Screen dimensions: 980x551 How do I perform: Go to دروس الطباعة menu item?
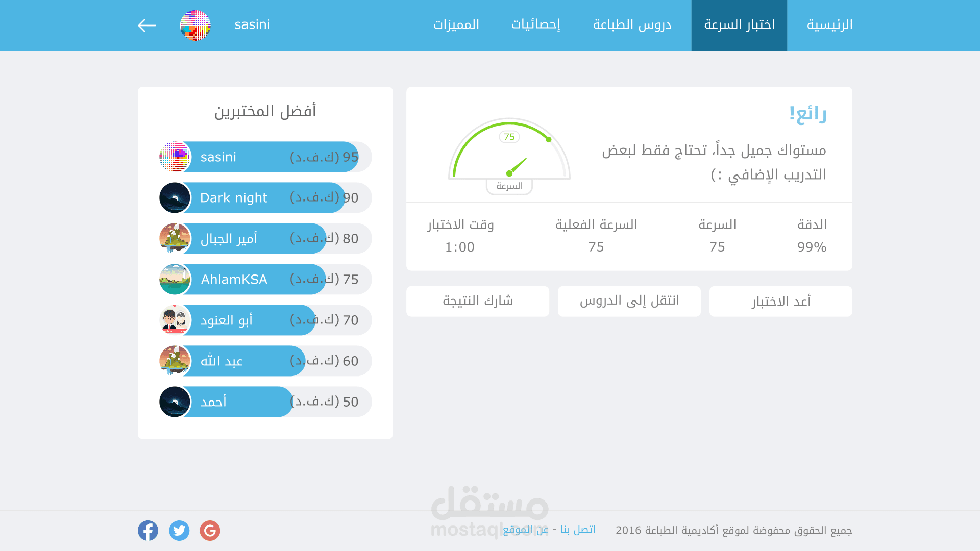tap(632, 26)
